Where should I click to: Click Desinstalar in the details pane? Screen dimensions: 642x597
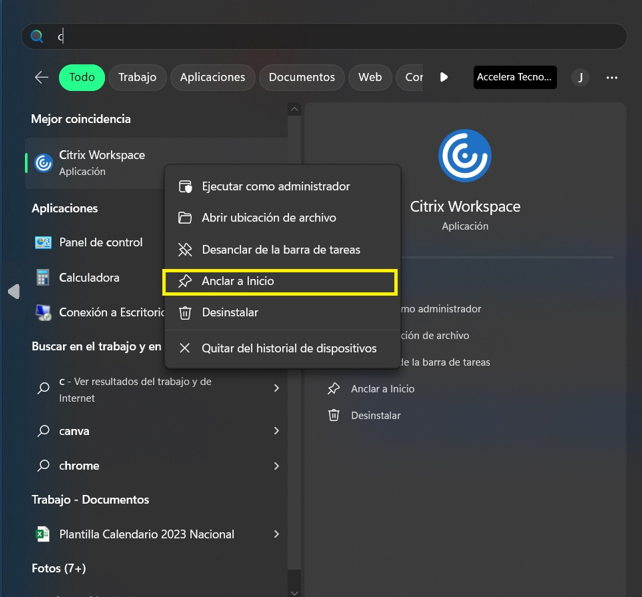(375, 415)
